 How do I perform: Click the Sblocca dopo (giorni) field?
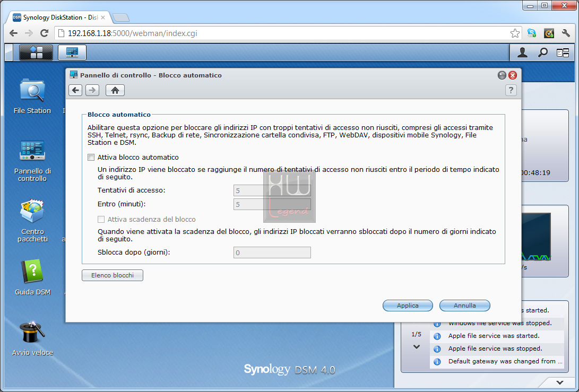coord(272,252)
